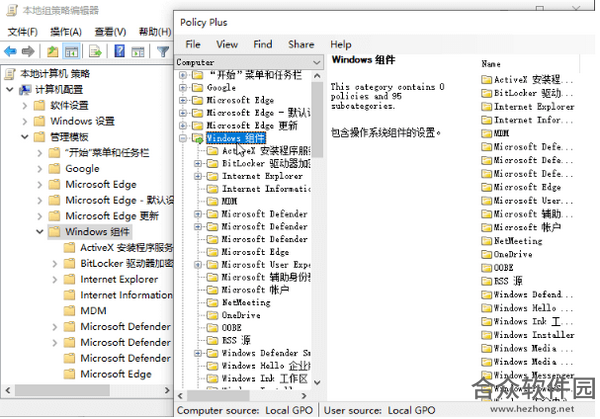Expand Google node in Group Policy Editor tree
The width and height of the screenshot is (600, 419).
click(x=40, y=169)
